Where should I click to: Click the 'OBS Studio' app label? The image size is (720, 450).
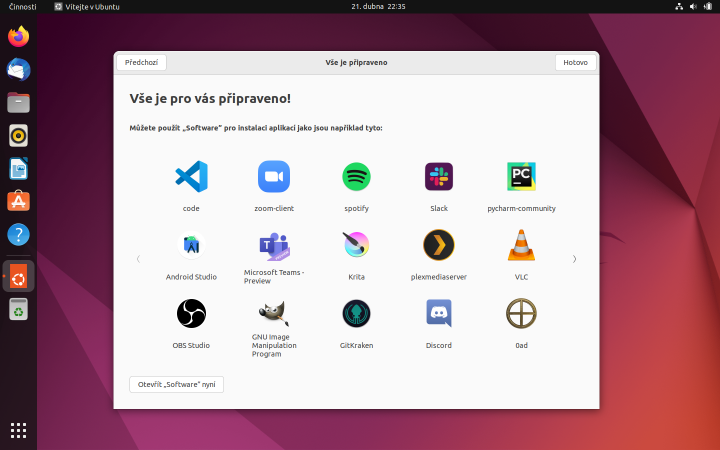191,345
